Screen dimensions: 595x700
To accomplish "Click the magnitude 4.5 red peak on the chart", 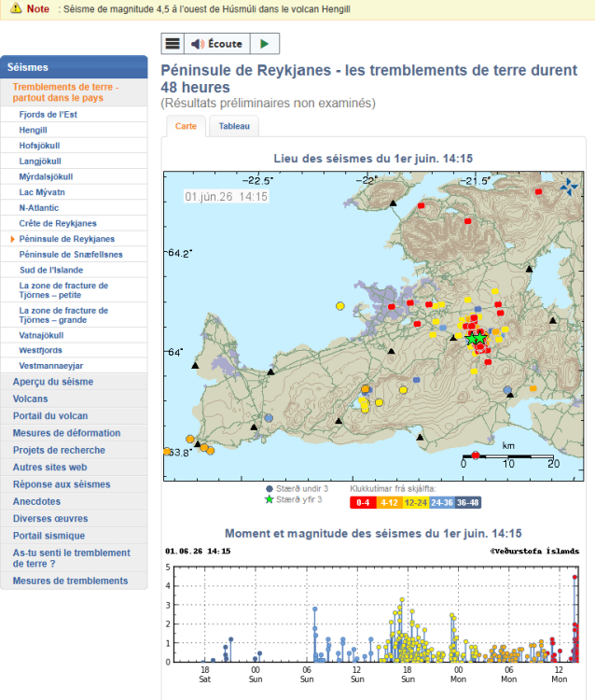I will pos(574,577).
